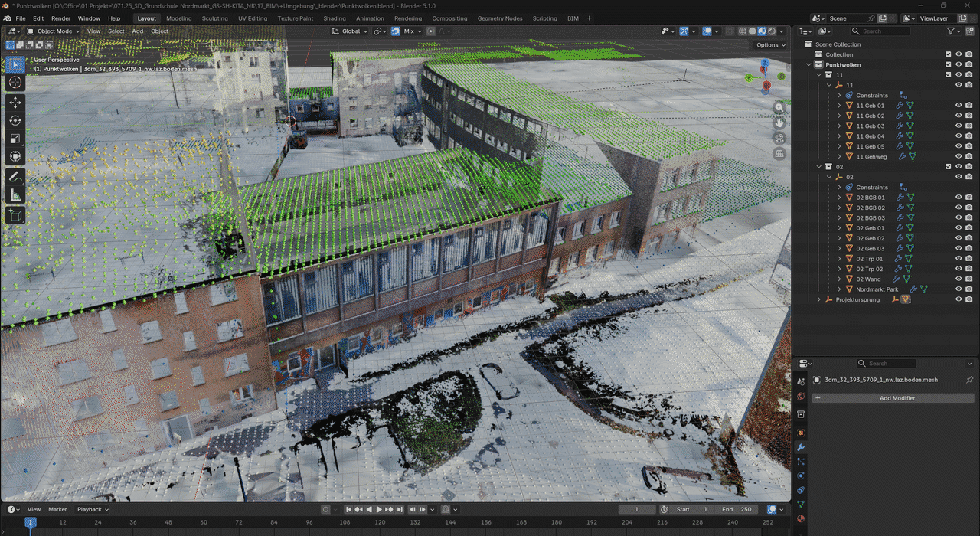Open viewport shading options dropdown arrow
The height and width of the screenshot is (536, 980).
(782, 31)
